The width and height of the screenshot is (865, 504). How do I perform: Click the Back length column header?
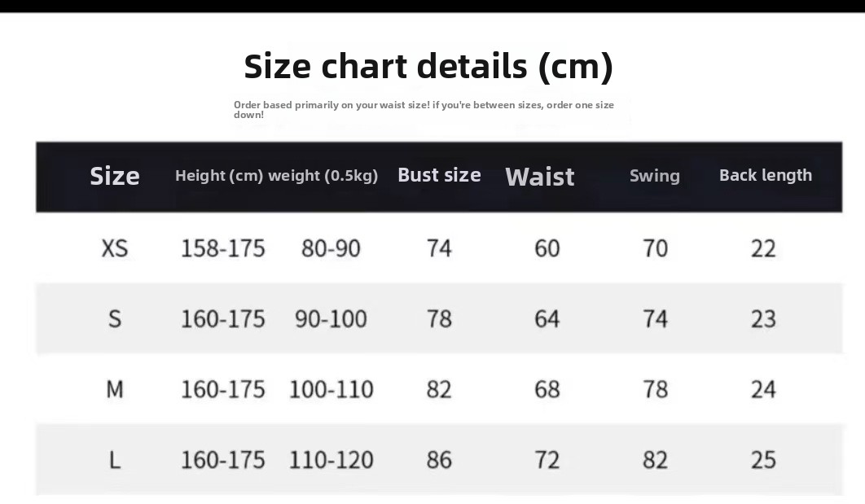[766, 175]
